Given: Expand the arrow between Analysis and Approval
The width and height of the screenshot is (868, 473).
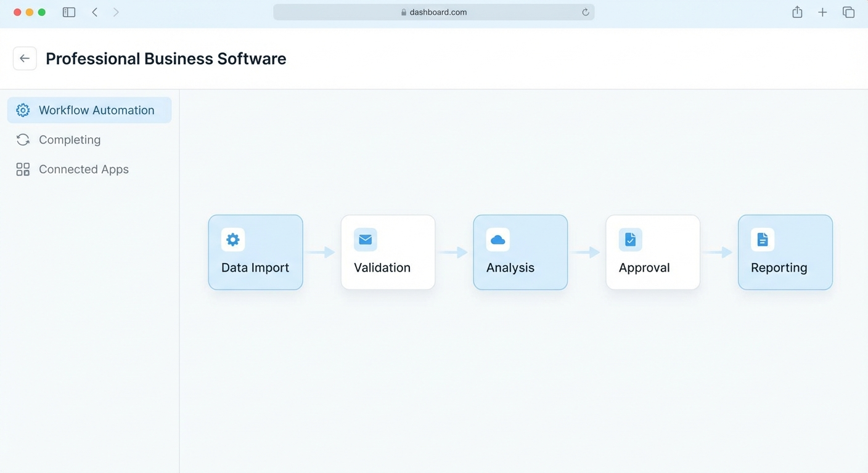Looking at the screenshot, I should (586, 252).
